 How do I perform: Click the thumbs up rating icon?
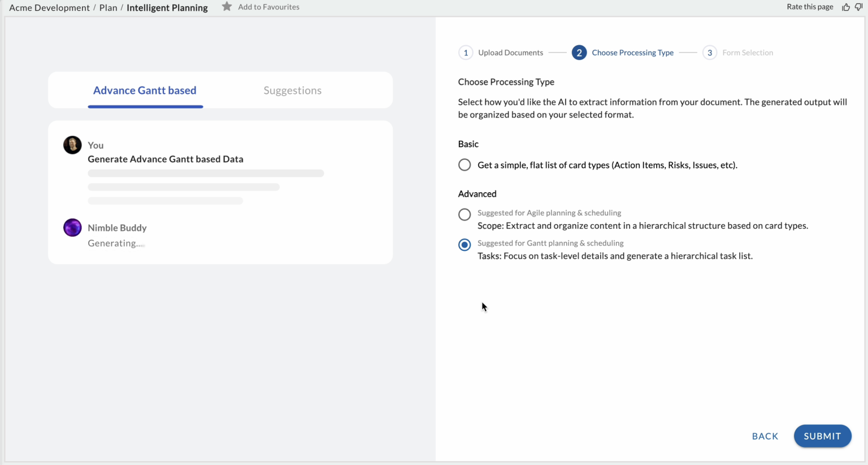click(x=846, y=7)
